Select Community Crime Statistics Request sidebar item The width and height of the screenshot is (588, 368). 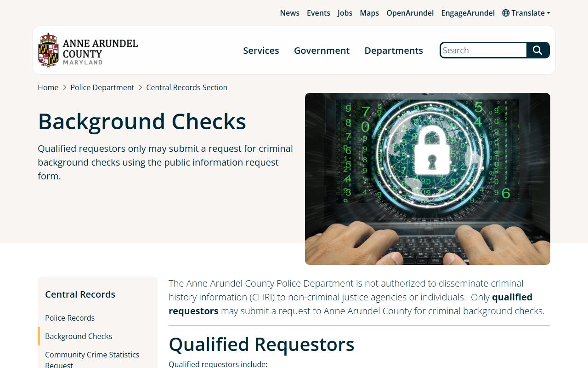(x=92, y=360)
